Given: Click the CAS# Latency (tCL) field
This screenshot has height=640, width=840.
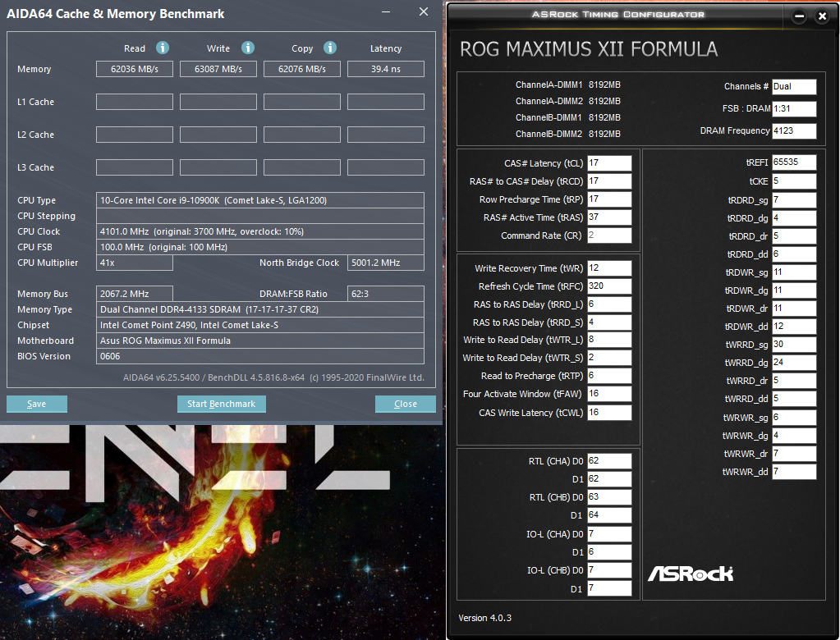Looking at the screenshot, I should pyautogui.click(x=609, y=163).
